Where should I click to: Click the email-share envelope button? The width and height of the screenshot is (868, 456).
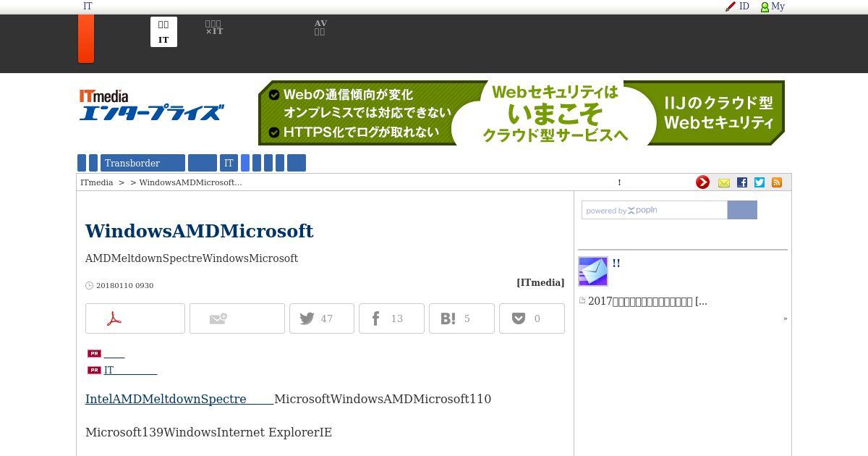coord(237,318)
